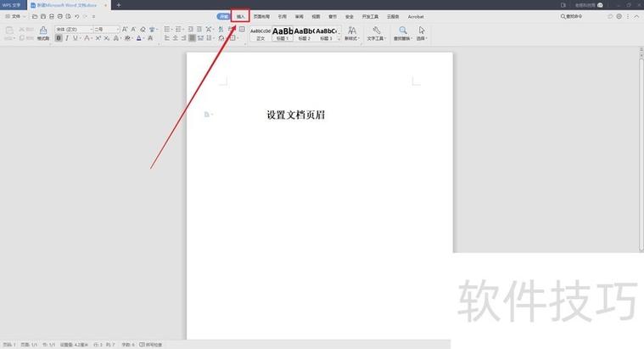Click the Decrease font size icon

pyautogui.click(x=133, y=29)
